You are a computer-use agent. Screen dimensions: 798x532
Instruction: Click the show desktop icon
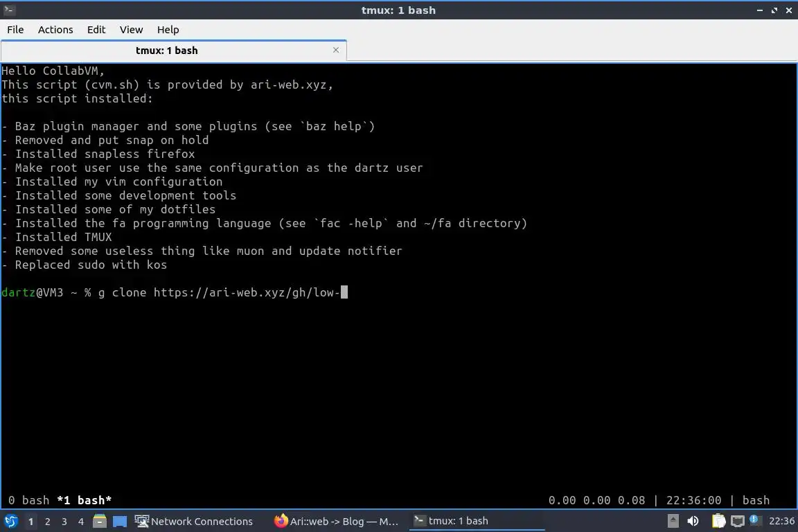coord(120,521)
